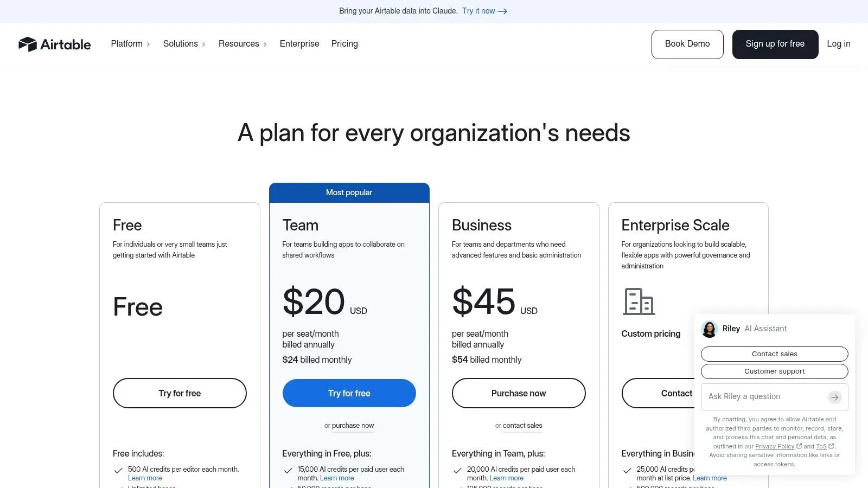Viewport: 868px width, 488px height.
Task: Click the 'Most popular' badge on Team
Action: (x=349, y=192)
